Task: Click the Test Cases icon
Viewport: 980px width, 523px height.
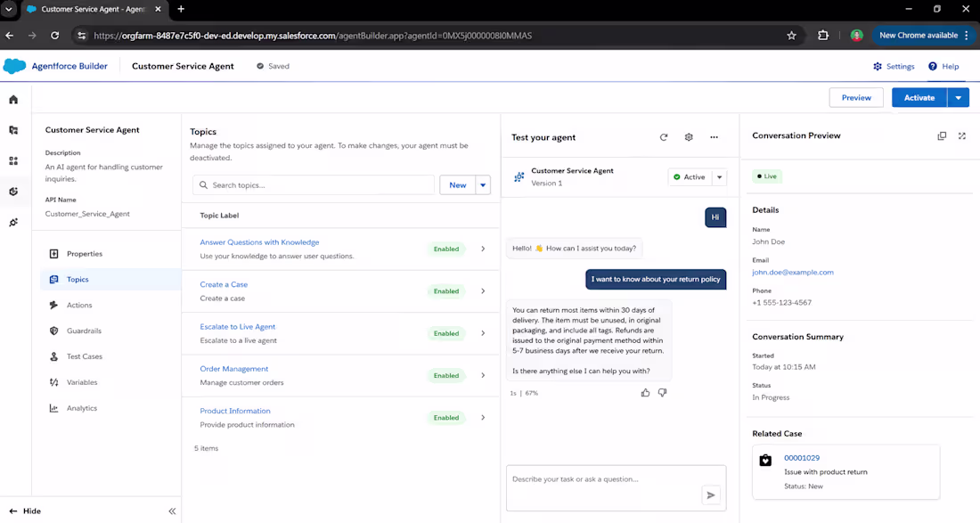Action: point(53,356)
